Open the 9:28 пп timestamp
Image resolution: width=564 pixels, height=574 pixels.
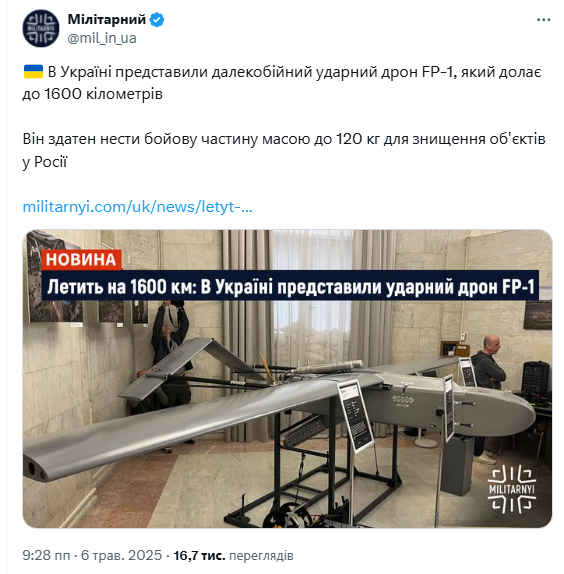[x=46, y=555]
